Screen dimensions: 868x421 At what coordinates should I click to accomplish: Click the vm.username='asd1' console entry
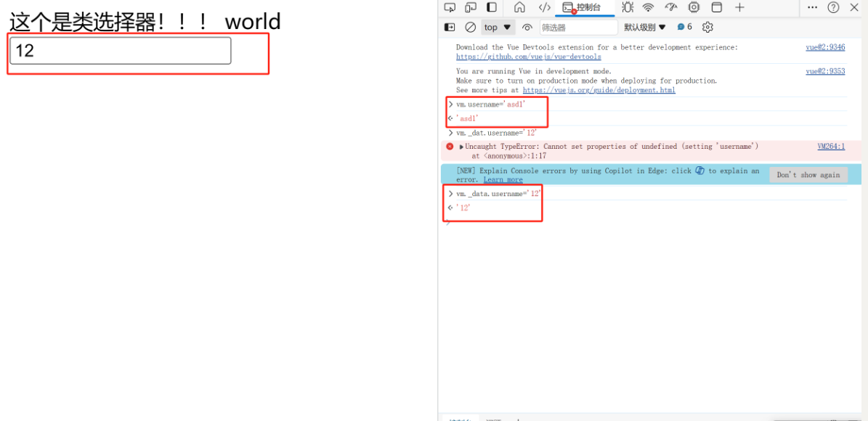tap(490, 105)
